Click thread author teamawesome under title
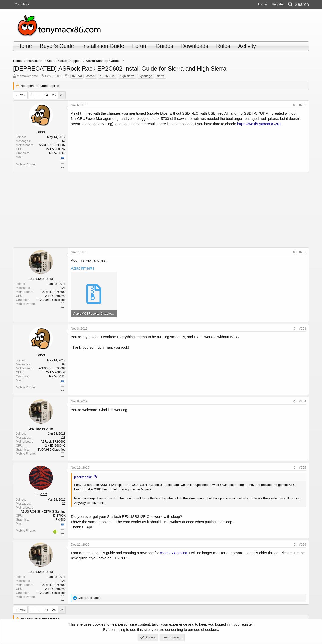Viewport: 322px width, 644px height. click(x=27, y=76)
